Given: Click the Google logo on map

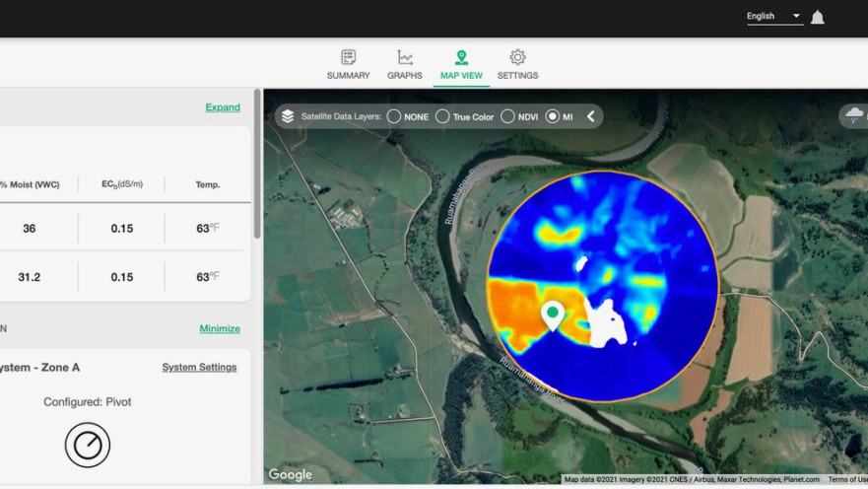Looking at the screenshot, I should 291,475.
